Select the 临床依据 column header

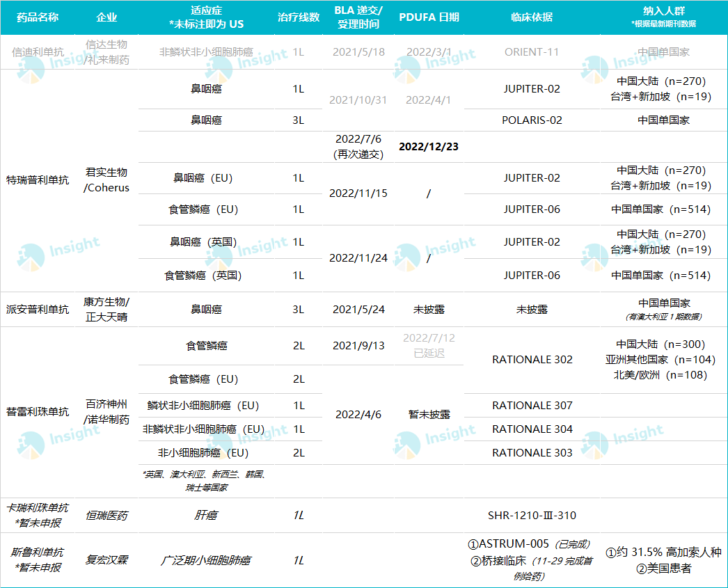tap(532, 17)
